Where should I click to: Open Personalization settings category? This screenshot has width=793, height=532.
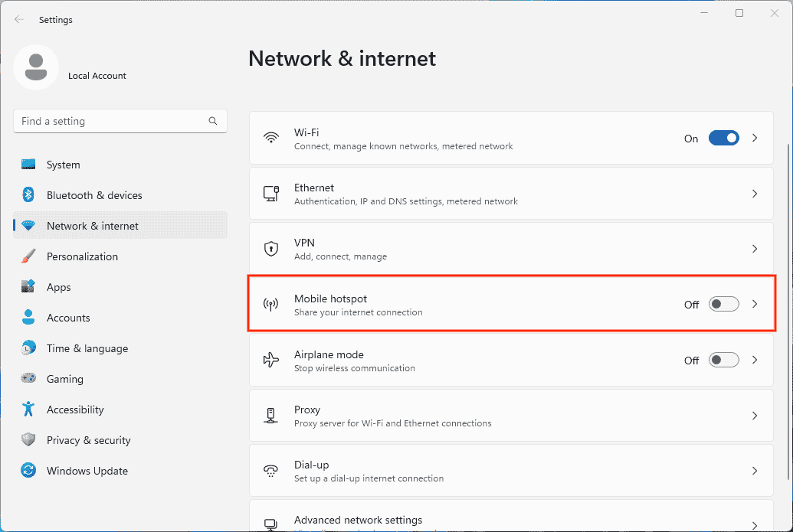pos(120,256)
